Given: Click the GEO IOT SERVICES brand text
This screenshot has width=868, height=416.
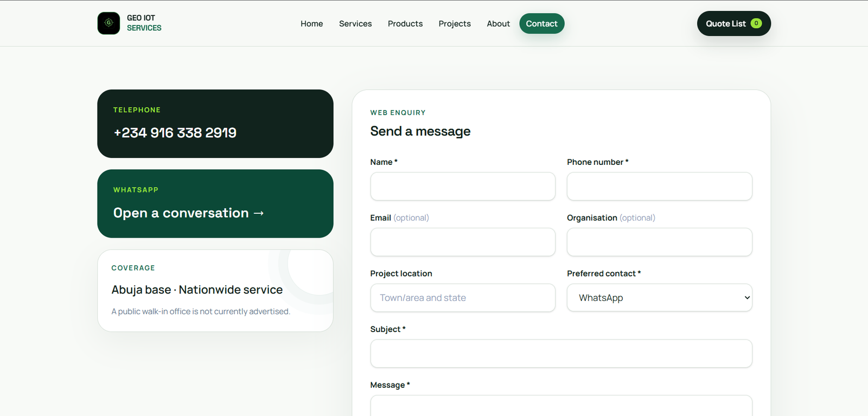Looking at the screenshot, I should 144,23.
